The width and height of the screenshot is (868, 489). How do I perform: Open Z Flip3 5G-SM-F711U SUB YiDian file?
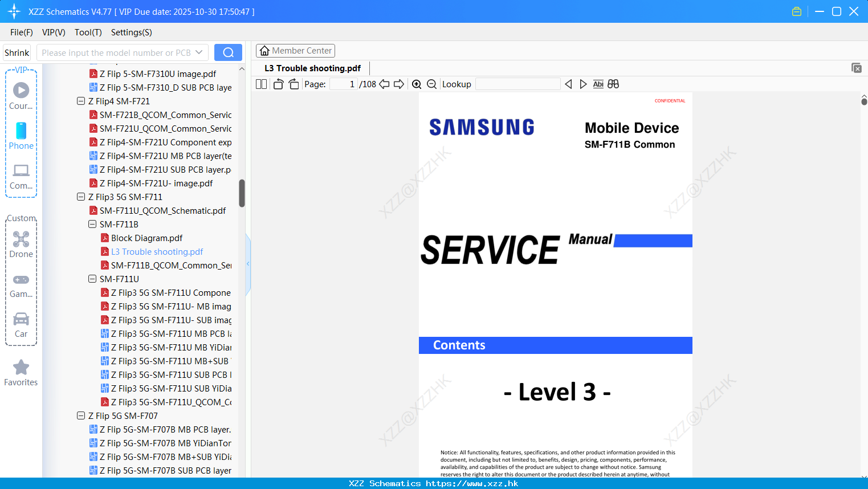click(x=171, y=388)
